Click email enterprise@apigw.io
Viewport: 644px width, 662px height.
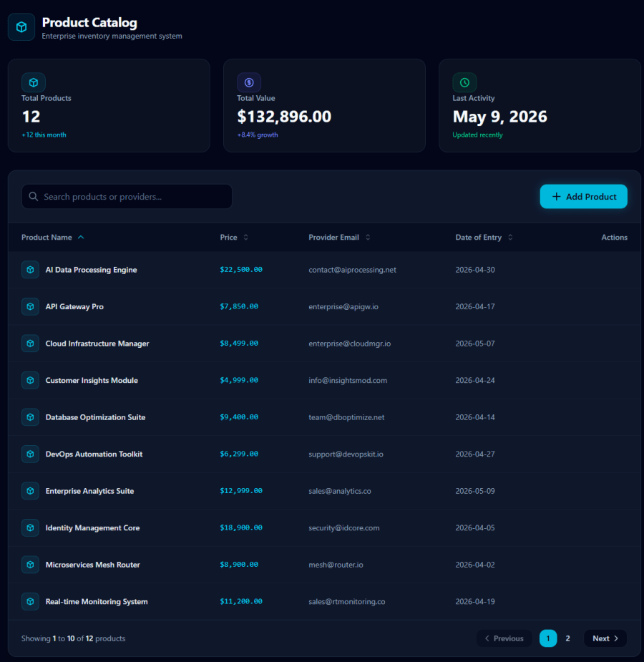pyautogui.click(x=343, y=306)
